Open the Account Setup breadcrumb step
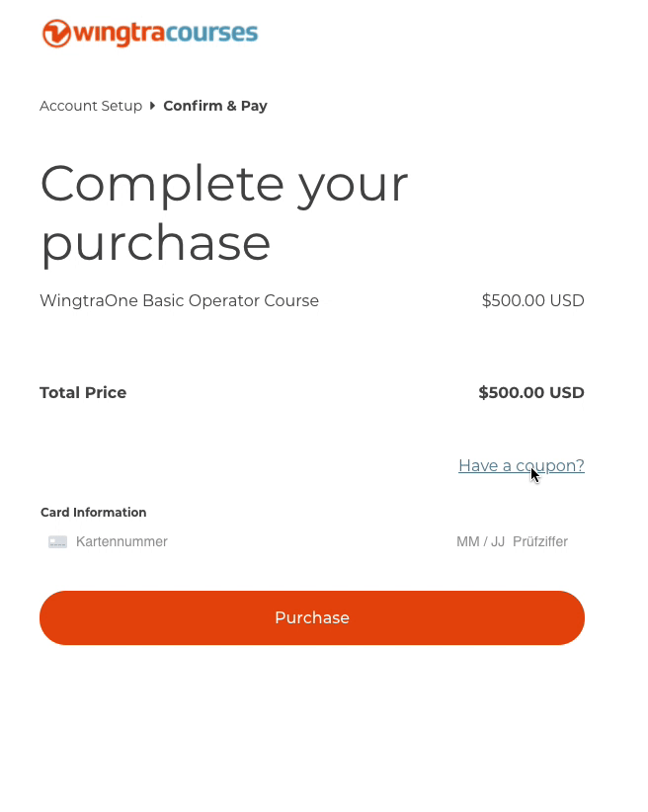This screenshot has width=648, height=812. [91, 106]
